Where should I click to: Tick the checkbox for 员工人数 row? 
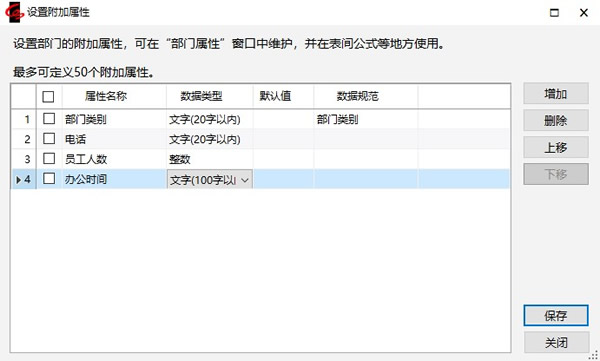click(x=49, y=158)
